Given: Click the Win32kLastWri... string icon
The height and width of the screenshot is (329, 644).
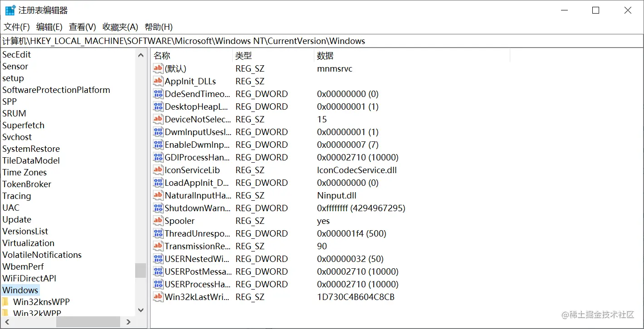Looking at the screenshot, I should coord(158,297).
